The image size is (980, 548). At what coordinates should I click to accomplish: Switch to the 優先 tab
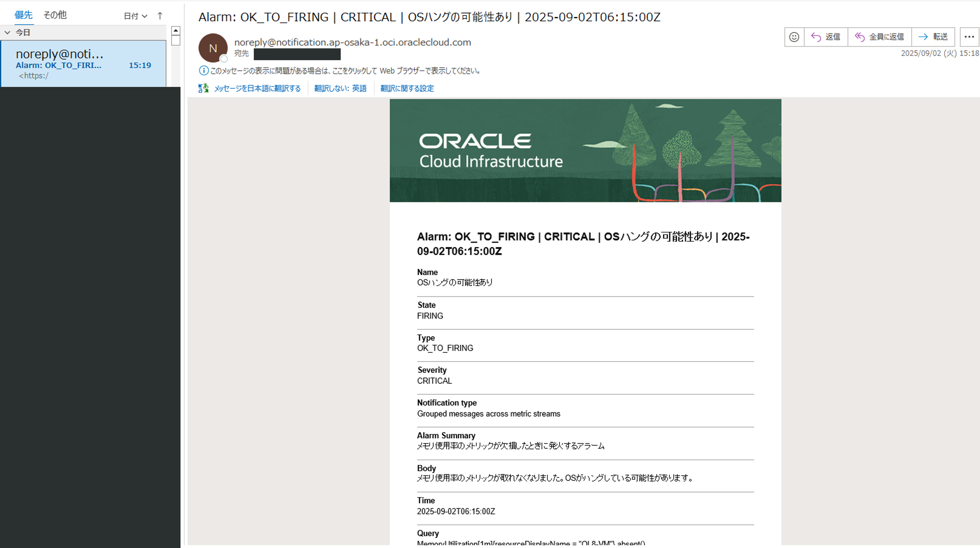23,15
